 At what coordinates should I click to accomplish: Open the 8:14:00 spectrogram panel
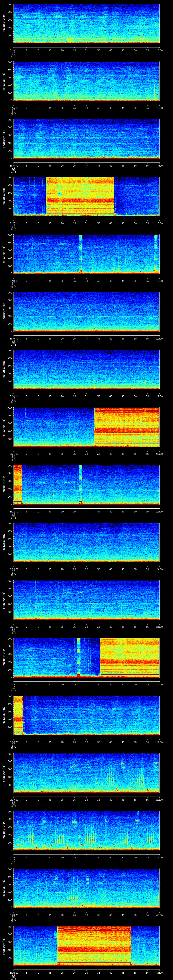tap(86, 24)
